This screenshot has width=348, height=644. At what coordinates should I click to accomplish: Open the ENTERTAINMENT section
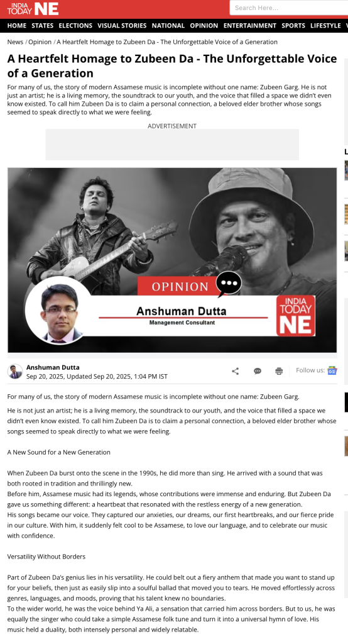pyautogui.click(x=250, y=25)
